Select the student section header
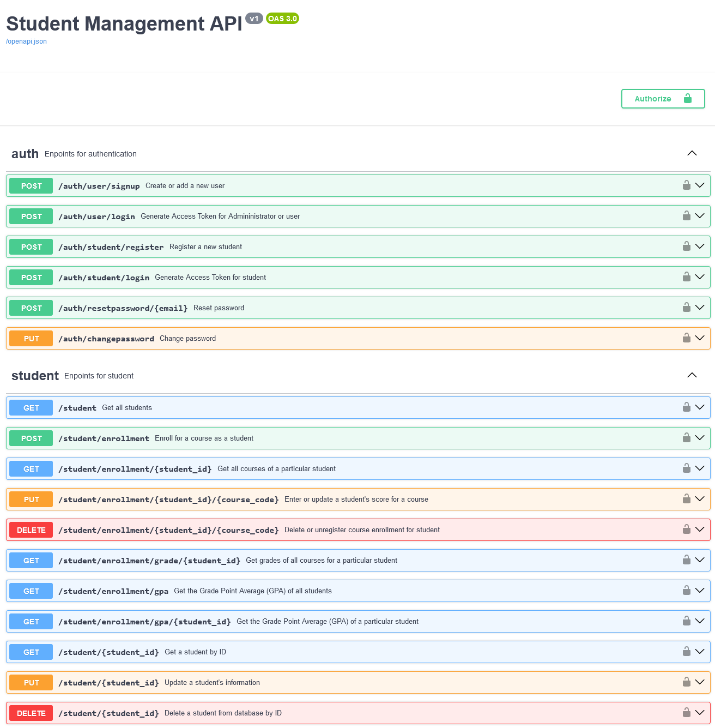 pyautogui.click(x=35, y=375)
